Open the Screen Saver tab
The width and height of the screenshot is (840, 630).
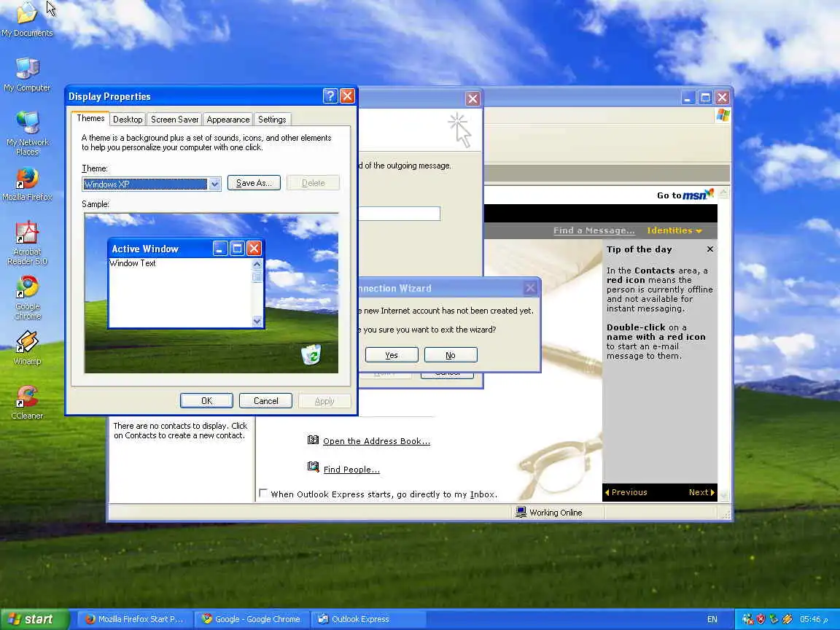(x=174, y=120)
